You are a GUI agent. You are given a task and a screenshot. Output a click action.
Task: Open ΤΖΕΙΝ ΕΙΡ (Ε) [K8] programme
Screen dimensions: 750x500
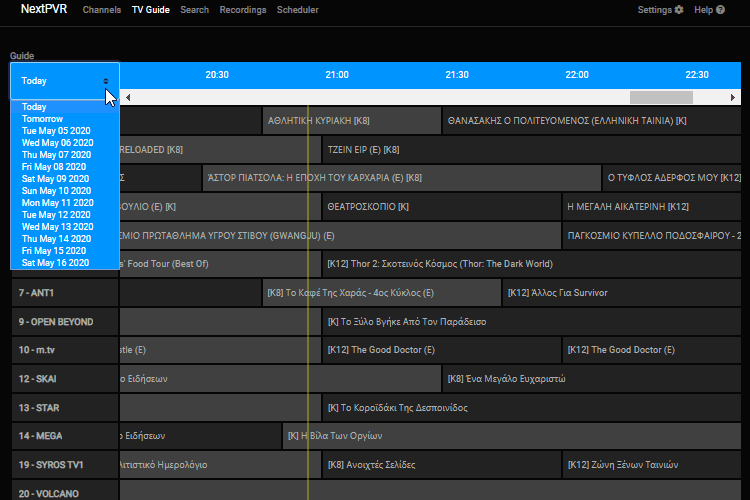532,150
